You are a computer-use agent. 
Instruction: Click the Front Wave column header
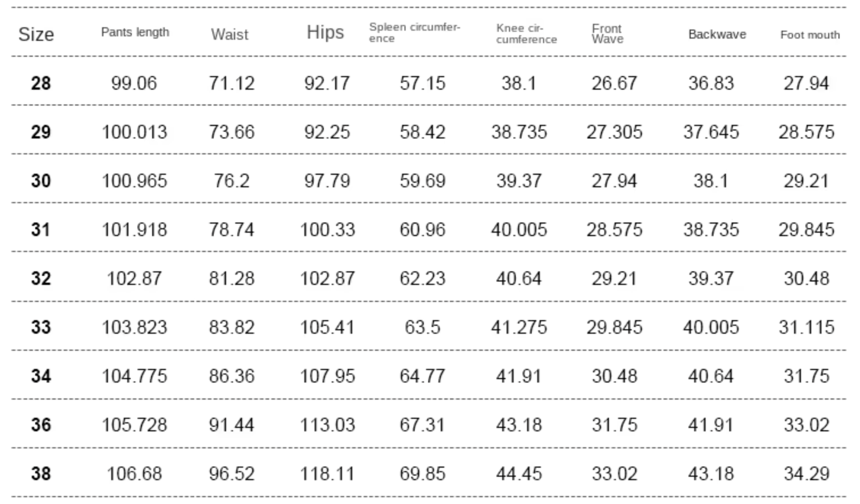point(607,33)
